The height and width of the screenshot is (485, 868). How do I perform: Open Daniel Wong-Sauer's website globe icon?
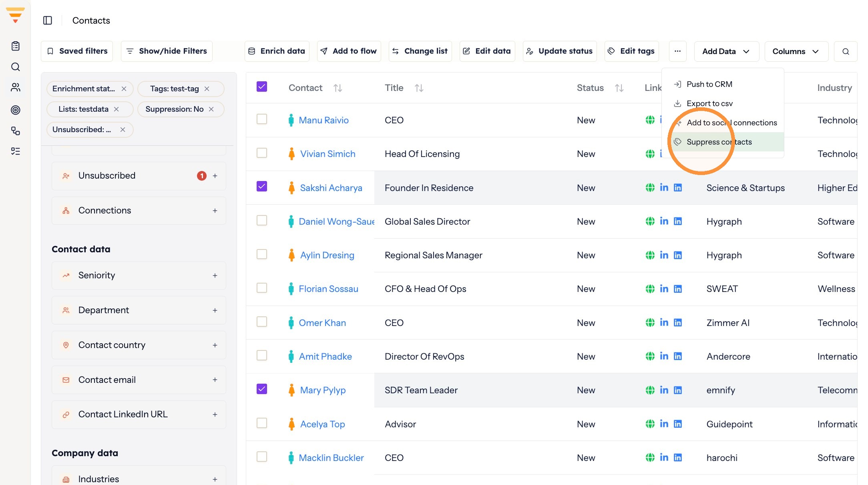[x=650, y=221]
